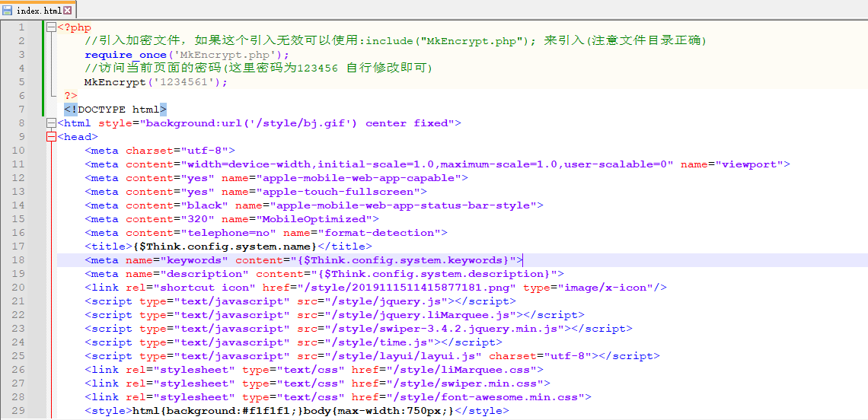Click the shortcut icon link href line
868x420 pixels.
click(375, 288)
